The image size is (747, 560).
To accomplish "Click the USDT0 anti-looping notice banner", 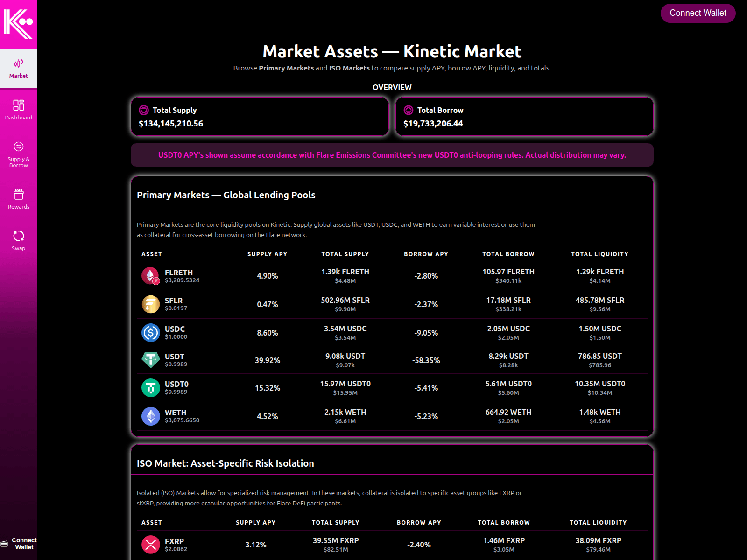I will pyautogui.click(x=392, y=155).
